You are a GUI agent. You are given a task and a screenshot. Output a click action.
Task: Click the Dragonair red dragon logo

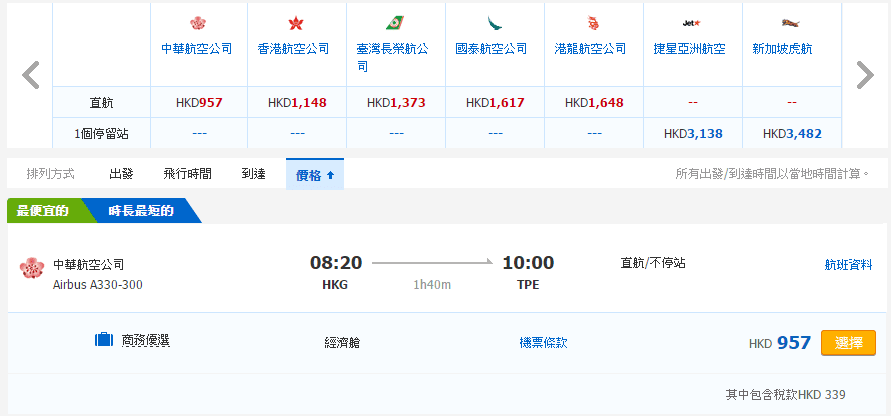[593, 23]
